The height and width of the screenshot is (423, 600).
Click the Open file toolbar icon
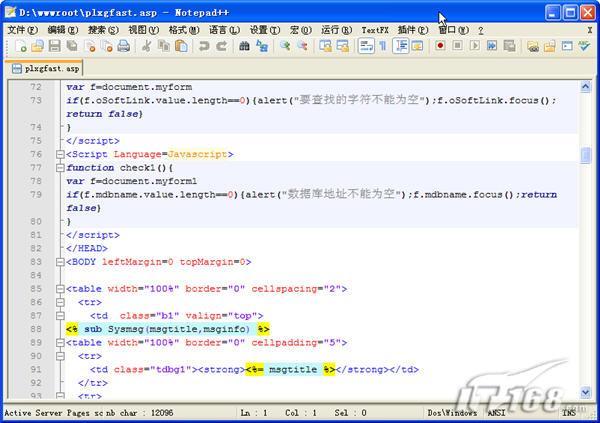38,46
